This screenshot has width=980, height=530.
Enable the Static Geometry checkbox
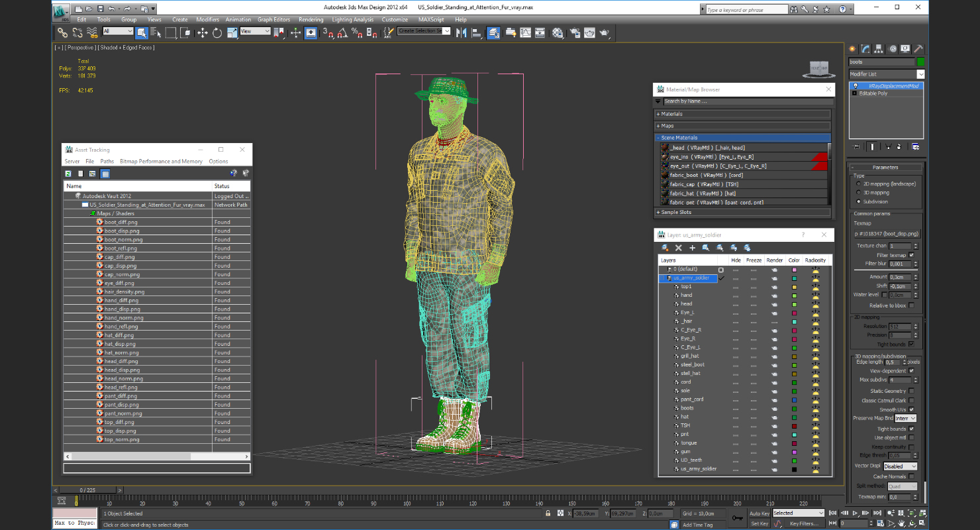(912, 391)
